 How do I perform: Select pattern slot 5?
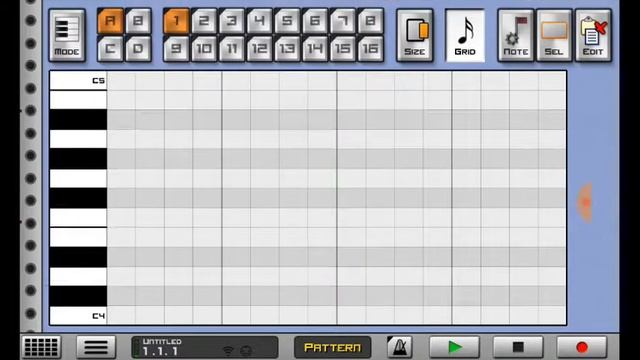(x=287, y=21)
